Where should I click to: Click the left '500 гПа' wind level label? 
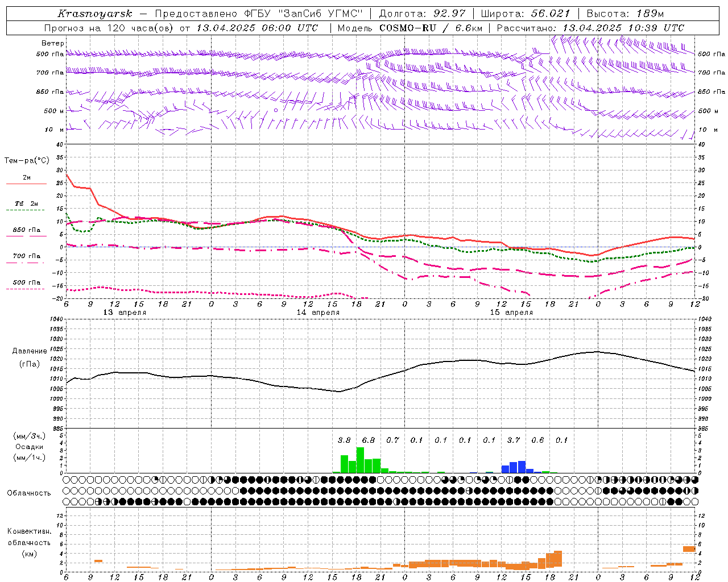click(50, 54)
